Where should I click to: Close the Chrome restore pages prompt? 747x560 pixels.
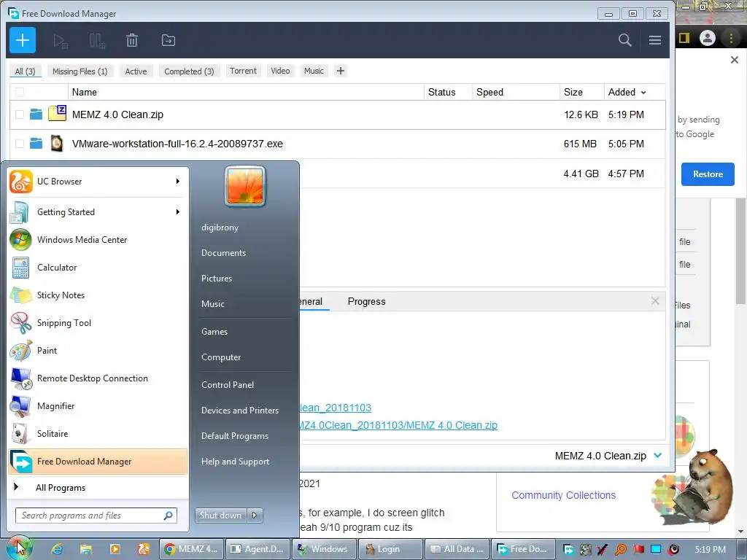point(734,60)
